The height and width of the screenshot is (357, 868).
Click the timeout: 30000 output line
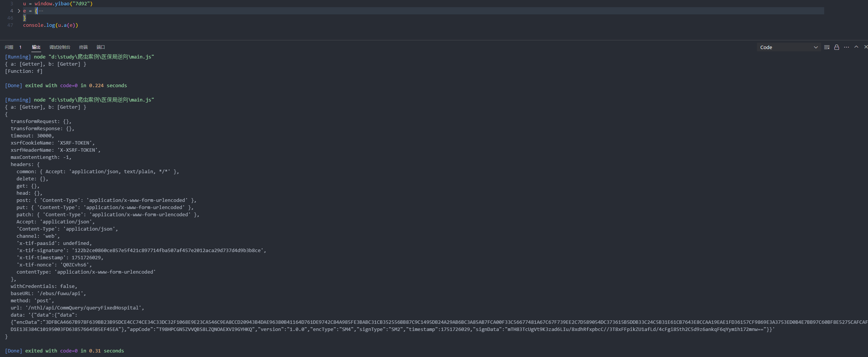point(32,136)
